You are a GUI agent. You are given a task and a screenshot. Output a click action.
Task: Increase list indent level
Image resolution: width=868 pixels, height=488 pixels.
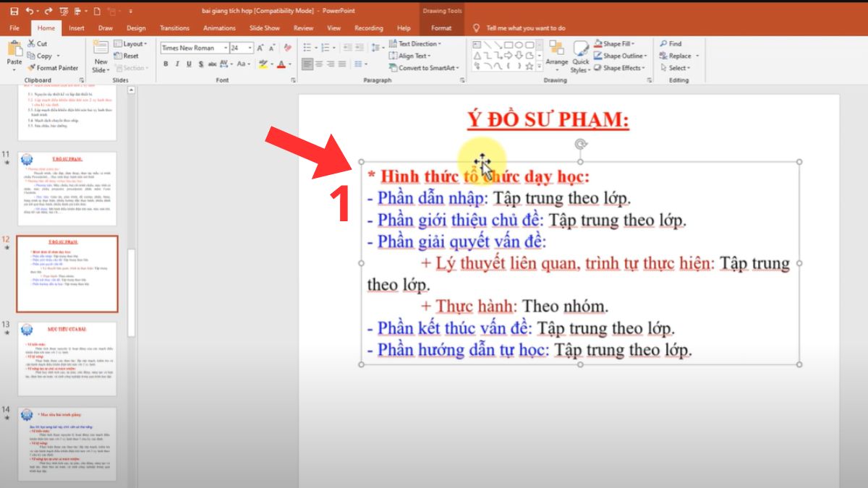[359, 48]
